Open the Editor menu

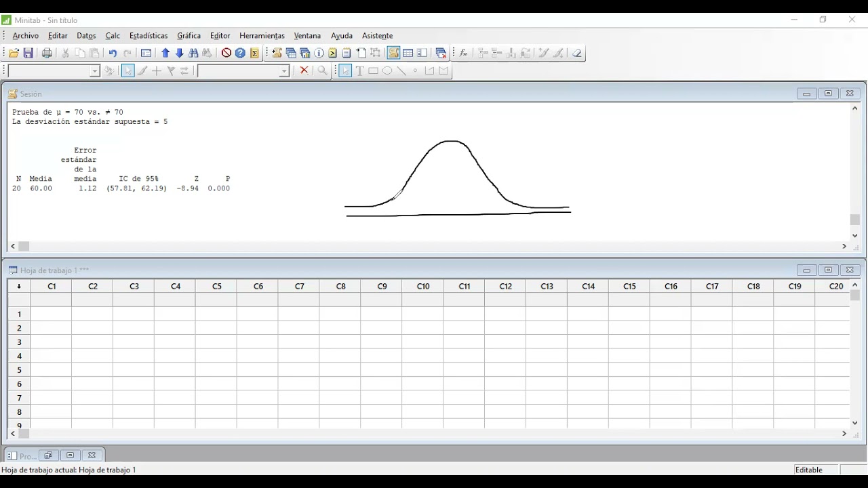point(220,36)
